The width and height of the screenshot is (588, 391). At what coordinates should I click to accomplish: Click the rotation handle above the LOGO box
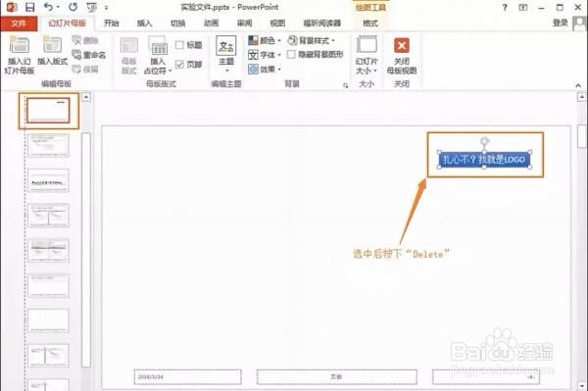tap(484, 141)
